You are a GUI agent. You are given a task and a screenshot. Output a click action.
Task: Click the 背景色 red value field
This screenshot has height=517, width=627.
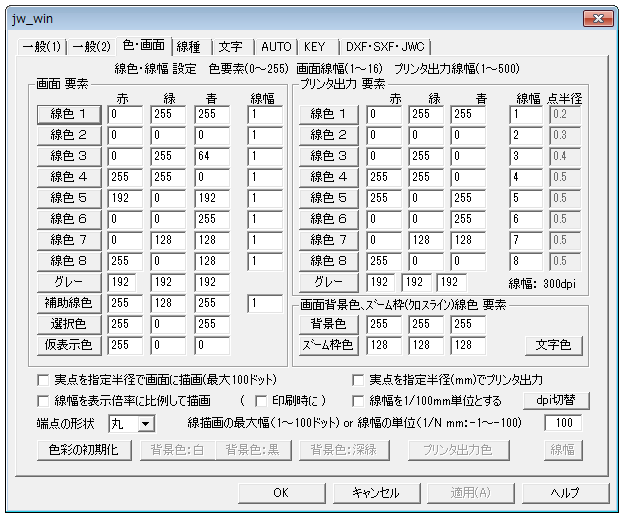click(384, 324)
